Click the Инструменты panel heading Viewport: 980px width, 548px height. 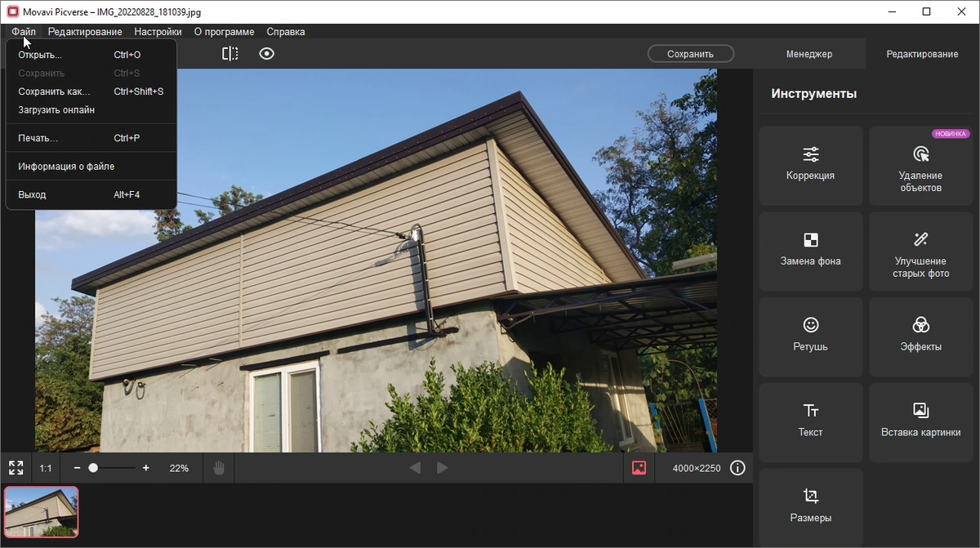[813, 94]
